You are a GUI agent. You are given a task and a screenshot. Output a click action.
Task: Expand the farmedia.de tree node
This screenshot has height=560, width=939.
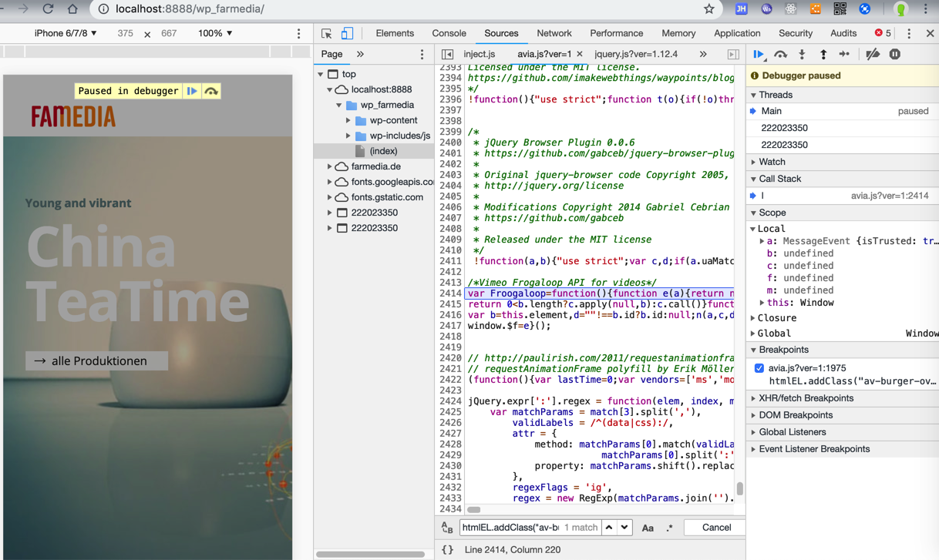[x=330, y=166]
